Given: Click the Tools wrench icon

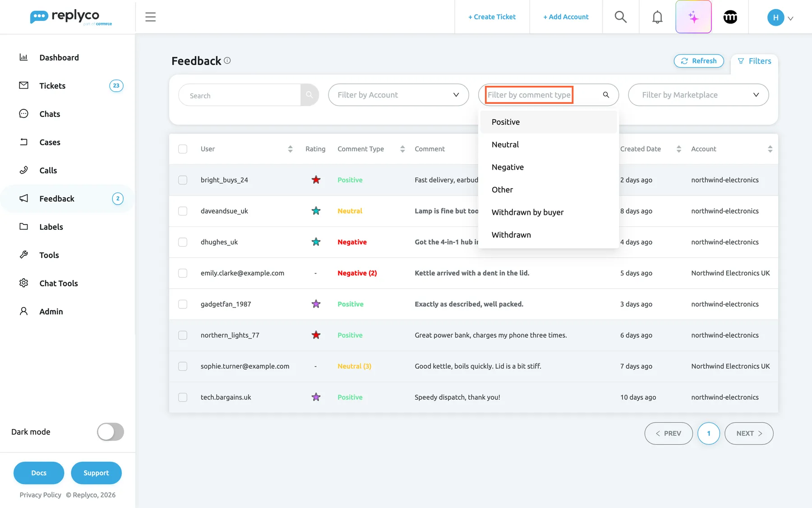Looking at the screenshot, I should (x=23, y=255).
